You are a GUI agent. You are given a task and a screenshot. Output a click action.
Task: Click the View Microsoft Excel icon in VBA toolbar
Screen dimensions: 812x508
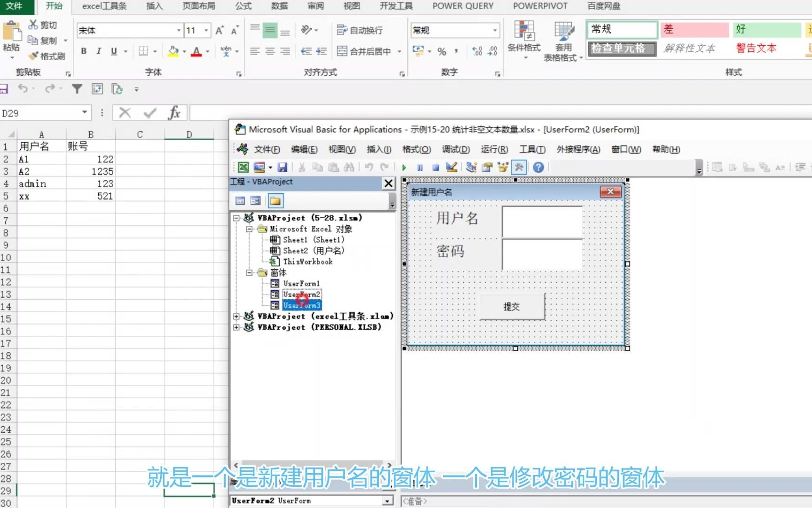click(x=243, y=167)
